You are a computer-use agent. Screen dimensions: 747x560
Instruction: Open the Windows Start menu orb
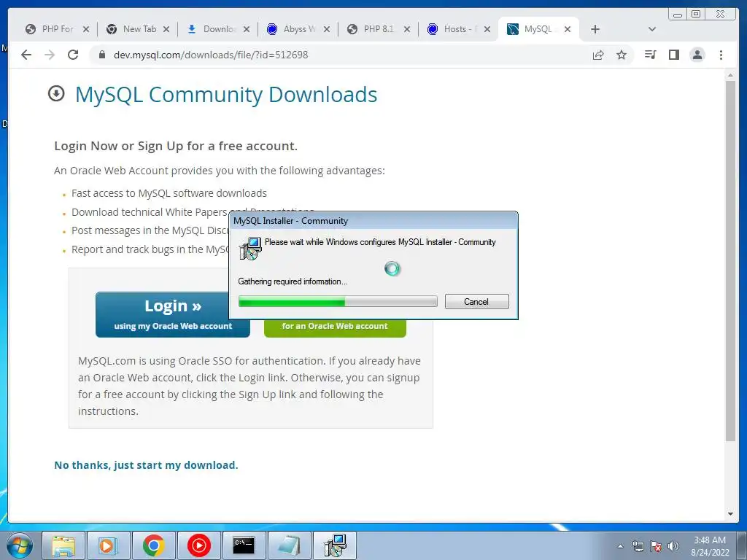pyautogui.click(x=20, y=545)
